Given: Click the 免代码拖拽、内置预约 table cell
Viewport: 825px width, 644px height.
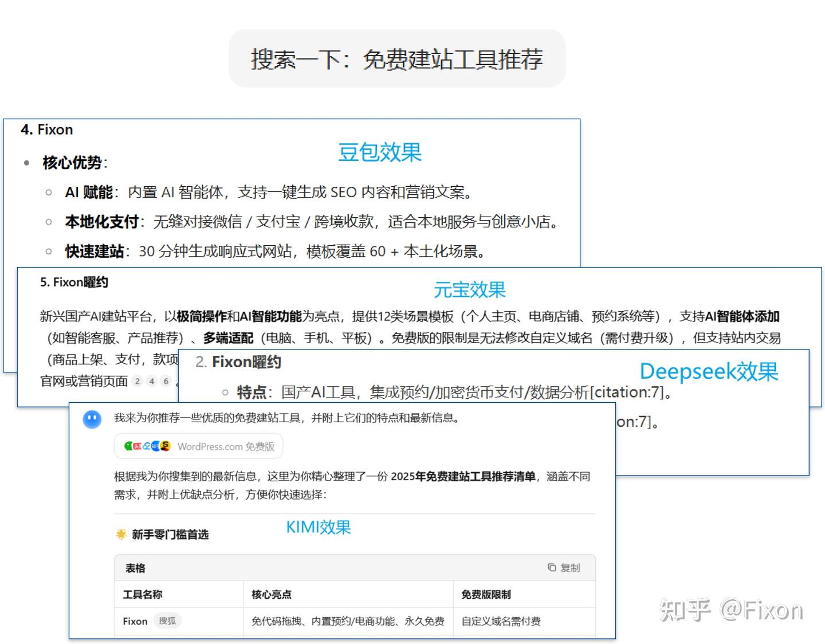Looking at the screenshot, I should pyautogui.click(x=348, y=621).
